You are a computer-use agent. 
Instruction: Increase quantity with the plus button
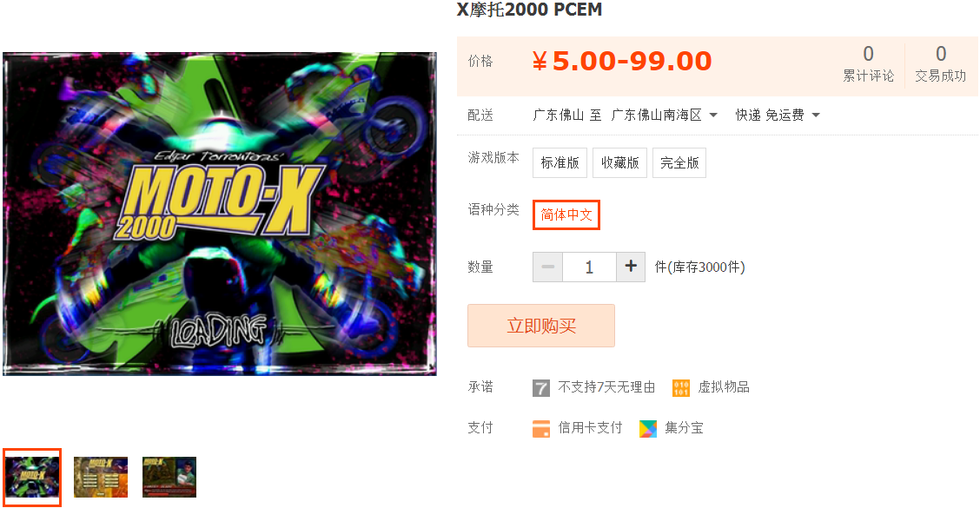click(x=631, y=267)
